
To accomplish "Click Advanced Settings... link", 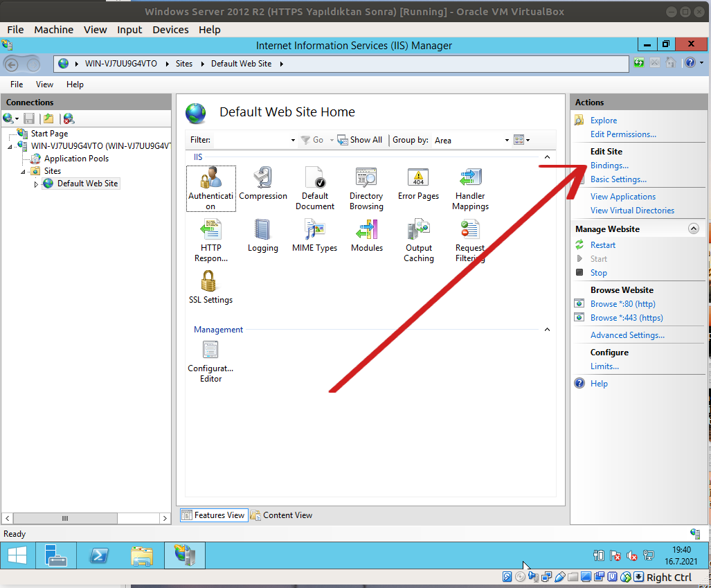I will point(627,335).
